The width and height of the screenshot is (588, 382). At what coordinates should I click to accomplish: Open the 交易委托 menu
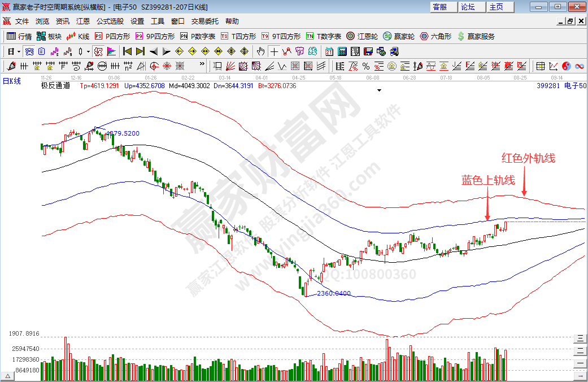point(204,21)
